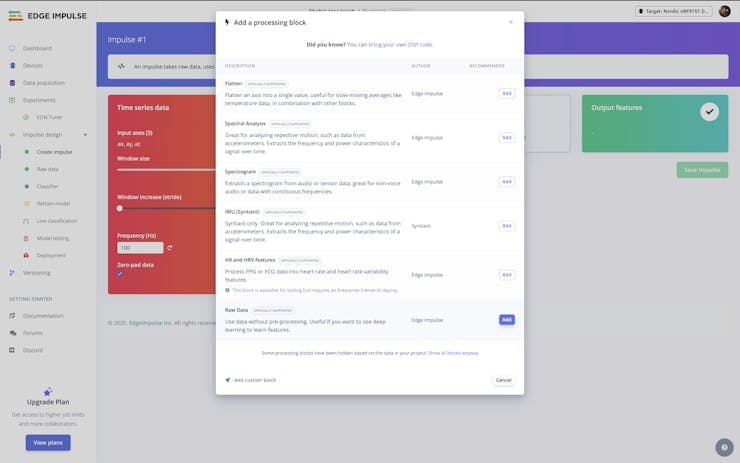Add the Spectrogram processing block
Viewport: 740px width, 463px height.
click(506, 182)
